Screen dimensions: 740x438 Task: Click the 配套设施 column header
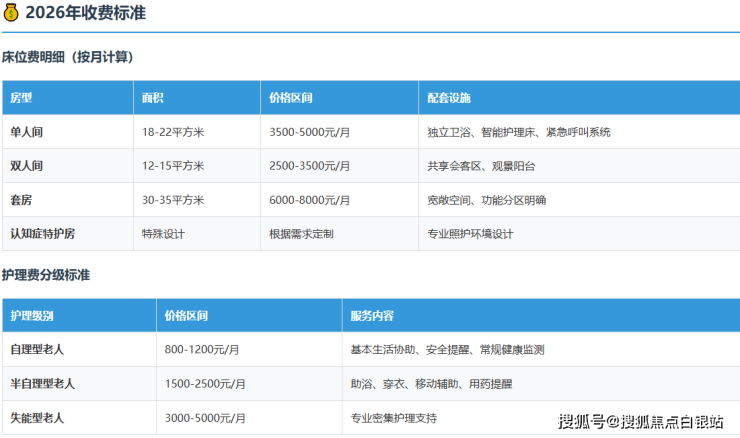[448, 98]
